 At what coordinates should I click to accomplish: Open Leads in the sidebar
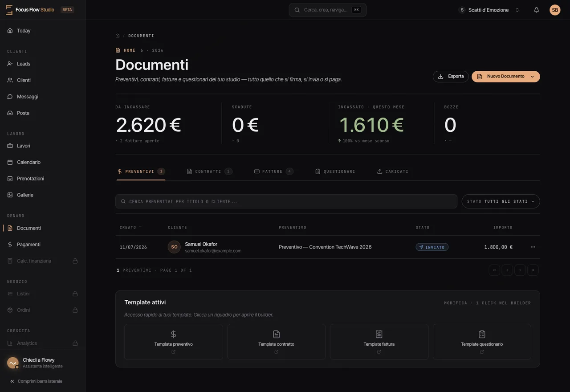[42, 64]
